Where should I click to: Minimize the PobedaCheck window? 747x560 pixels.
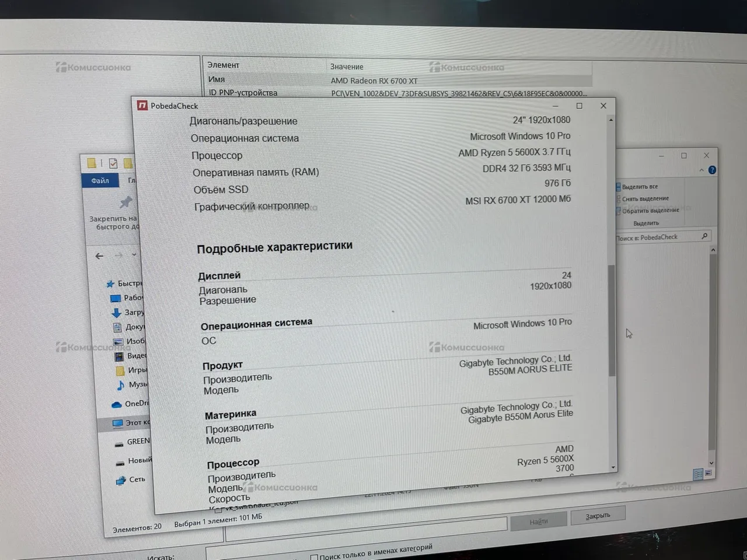coord(555,106)
